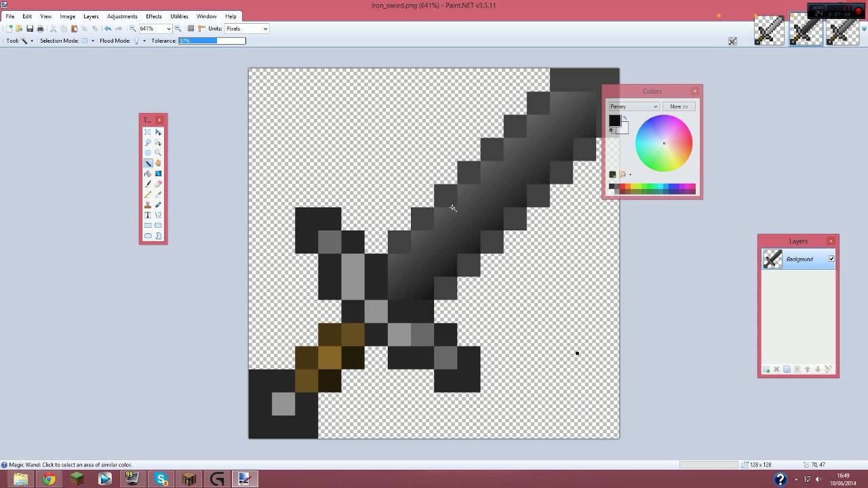Screen dimensions: 868x488
Task: Select the Rounded Rectangle shape tool
Action: click(x=158, y=225)
